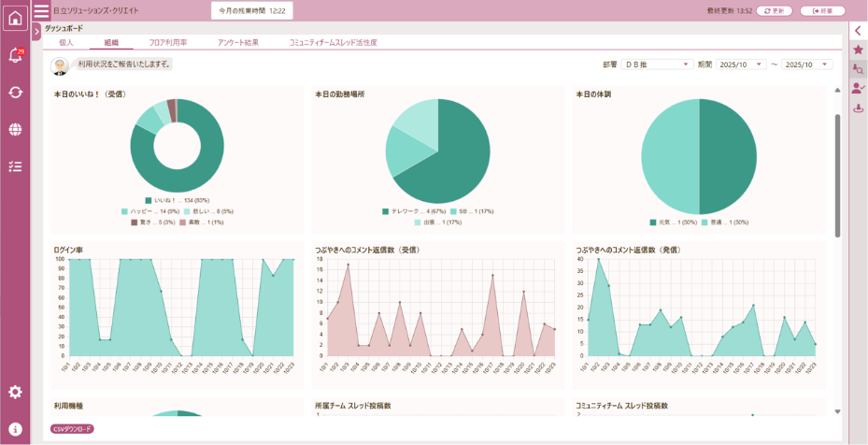Click the sync arrows icon in sidebar
868x445 pixels.
click(x=15, y=93)
